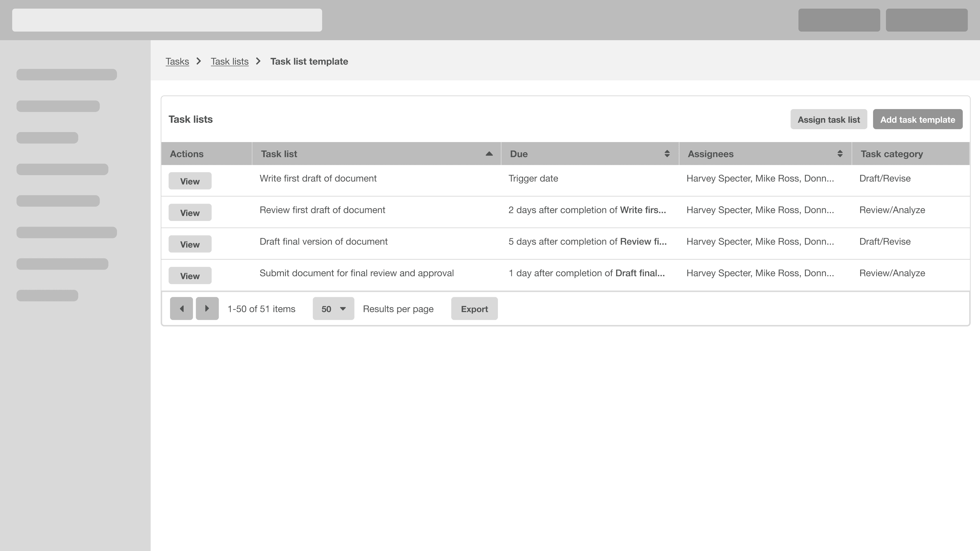Navigate to Task lists breadcrumb
Viewport: 980px width, 551px height.
(x=229, y=61)
